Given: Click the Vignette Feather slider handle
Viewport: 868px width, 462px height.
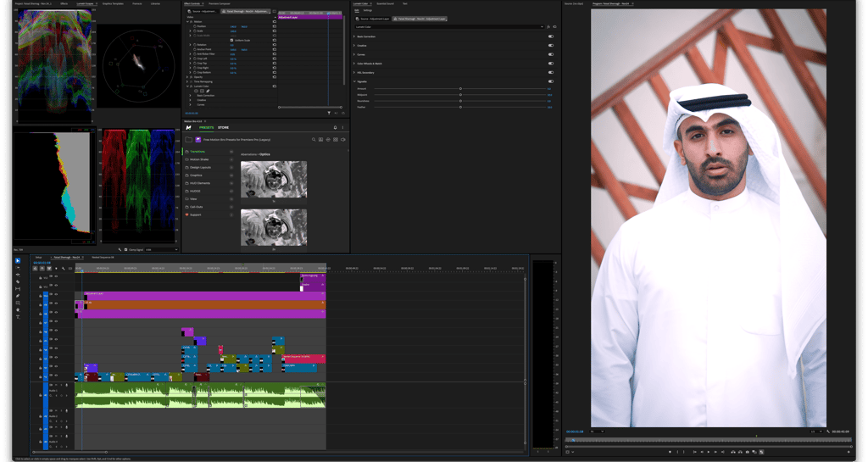Looking at the screenshot, I should click(x=460, y=107).
